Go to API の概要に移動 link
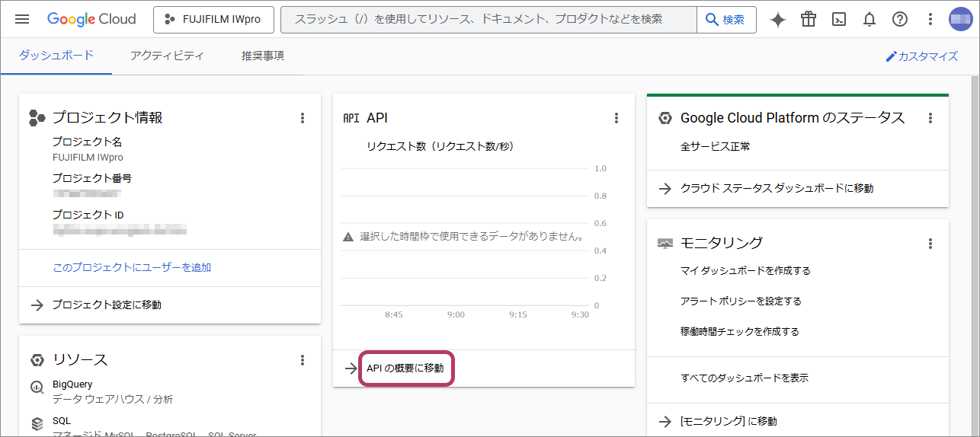The width and height of the screenshot is (980, 437). 405,368
